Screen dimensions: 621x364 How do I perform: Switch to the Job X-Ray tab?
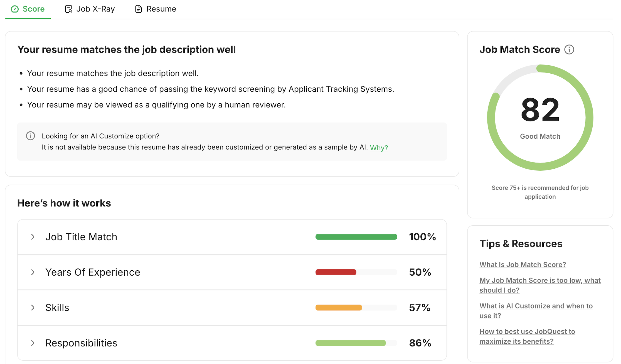tap(90, 9)
